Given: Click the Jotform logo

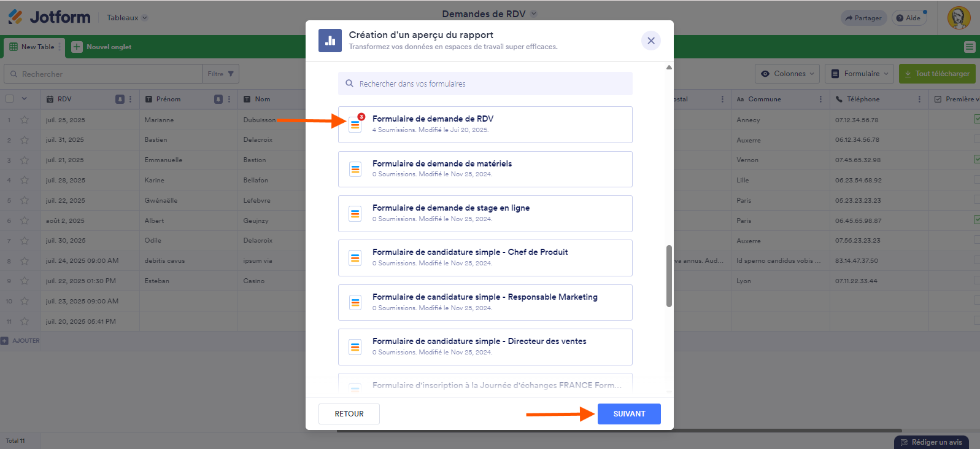Looking at the screenshot, I should (49, 17).
